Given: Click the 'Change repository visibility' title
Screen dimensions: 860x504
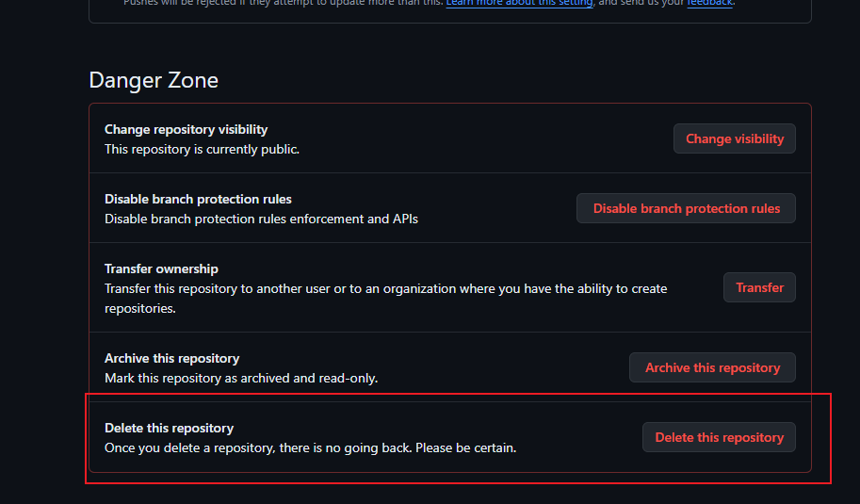Looking at the screenshot, I should [186, 129].
